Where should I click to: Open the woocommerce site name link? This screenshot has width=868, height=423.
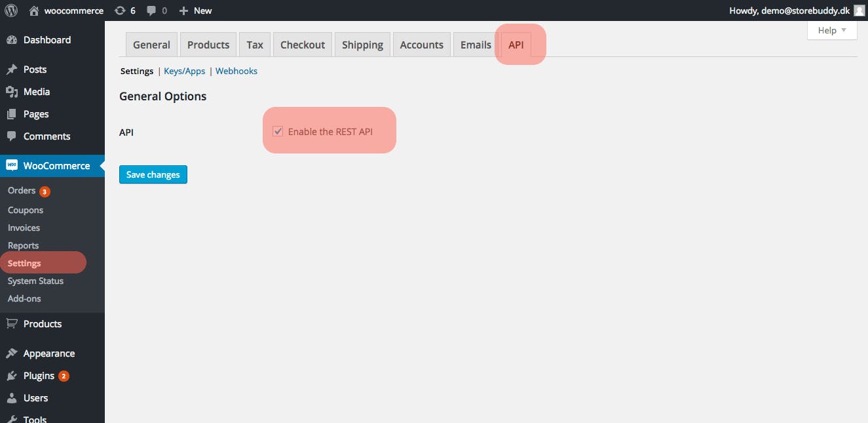pyautogui.click(x=74, y=10)
